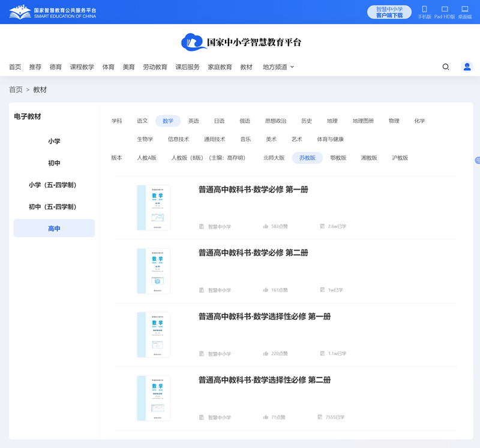Open the floating panel tab on right edge
The height and width of the screenshot is (448, 480).
click(477, 160)
